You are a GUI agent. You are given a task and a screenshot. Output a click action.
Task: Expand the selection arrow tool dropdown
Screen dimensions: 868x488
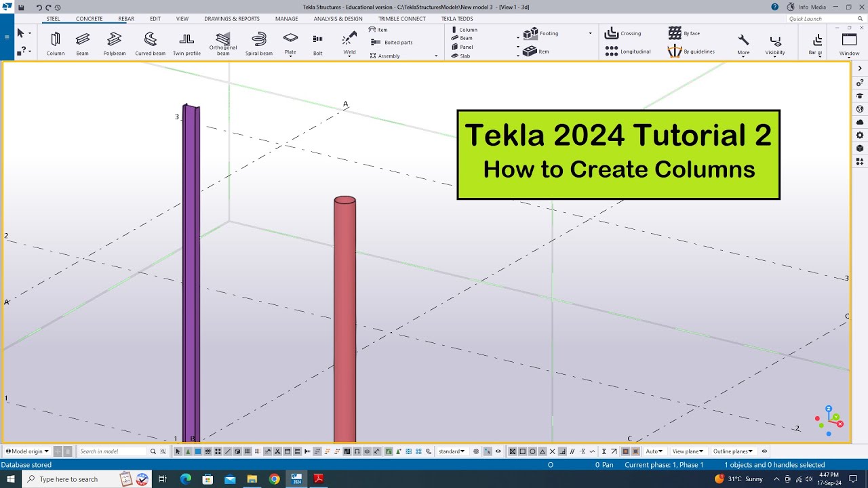click(30, 33)
